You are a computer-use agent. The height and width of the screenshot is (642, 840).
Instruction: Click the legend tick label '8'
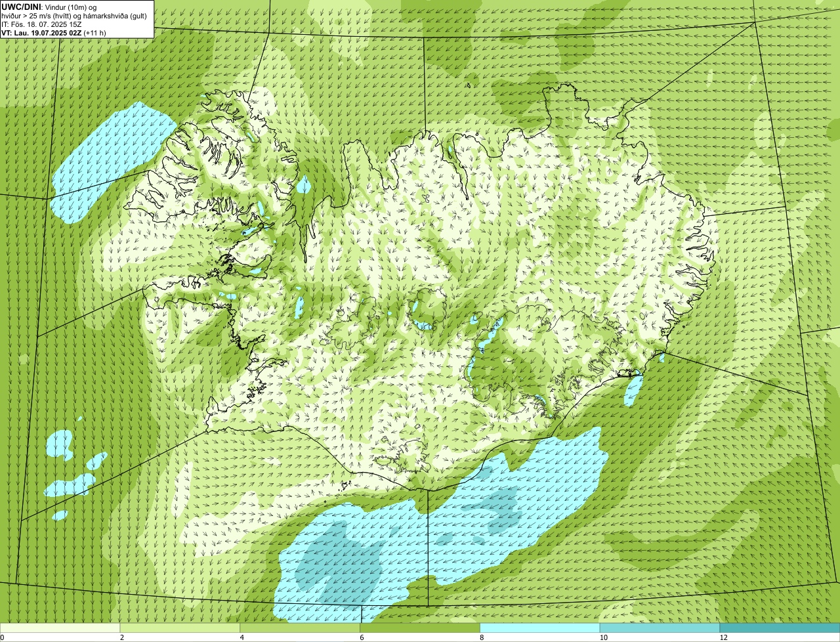(x=482, y=637)
